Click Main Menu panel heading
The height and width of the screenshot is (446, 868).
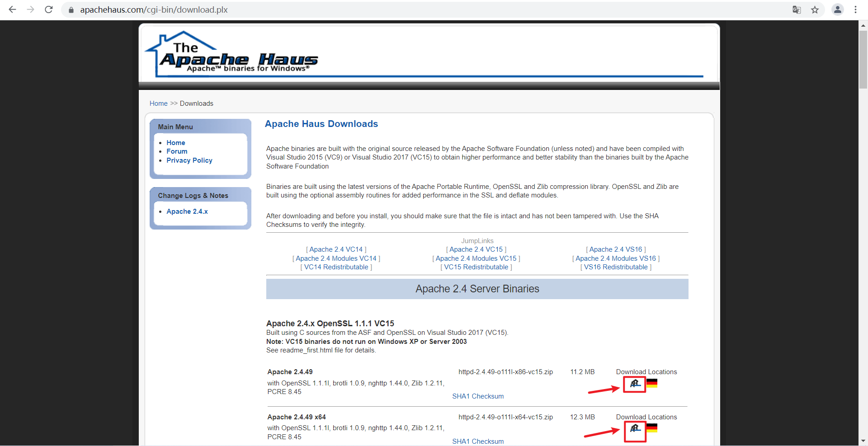click(x=175, y=127)
